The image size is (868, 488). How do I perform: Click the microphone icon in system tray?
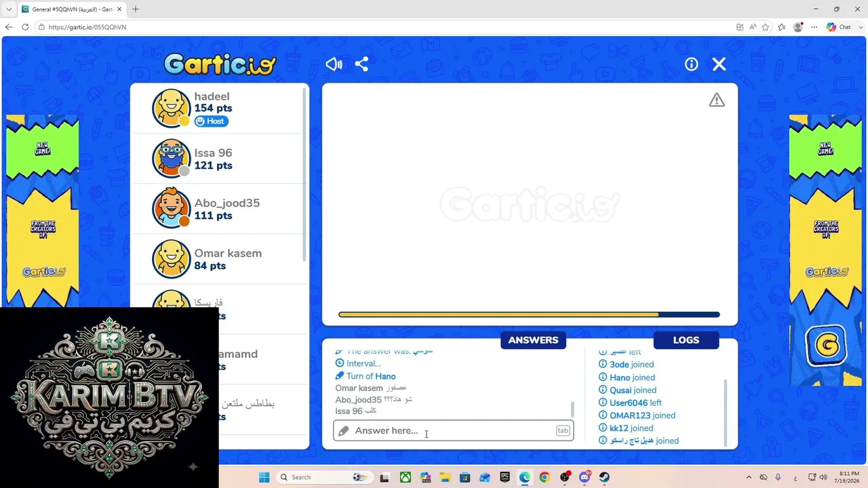pyautogui.click(x=778, y=477)
